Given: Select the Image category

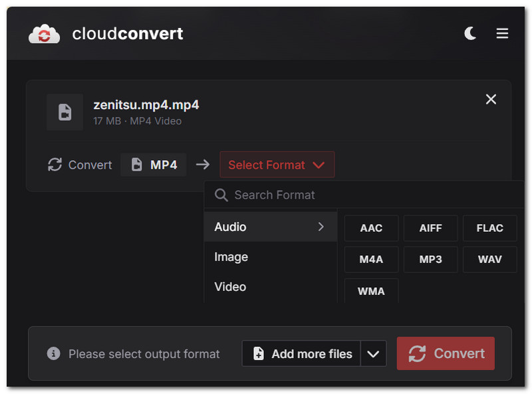Looking at the screenshot, I should tap(271, 256).
